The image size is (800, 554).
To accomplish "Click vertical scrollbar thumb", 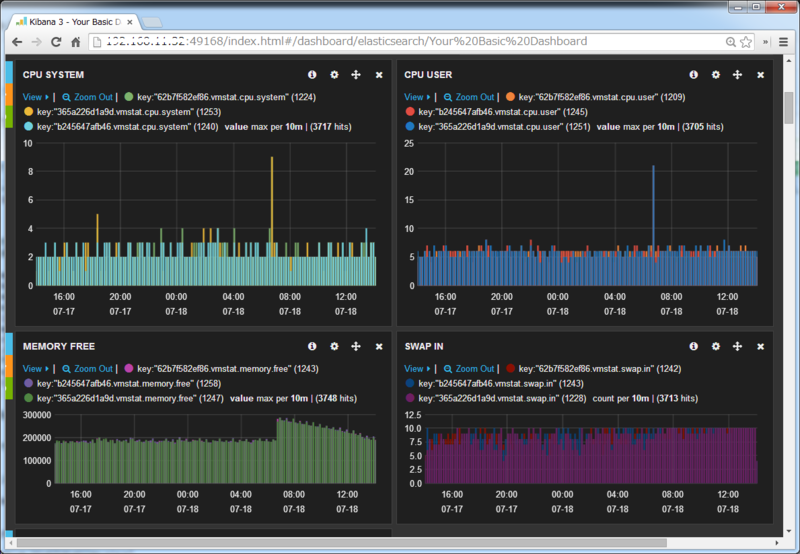I will pyautogui.click(x=789, y=108).
